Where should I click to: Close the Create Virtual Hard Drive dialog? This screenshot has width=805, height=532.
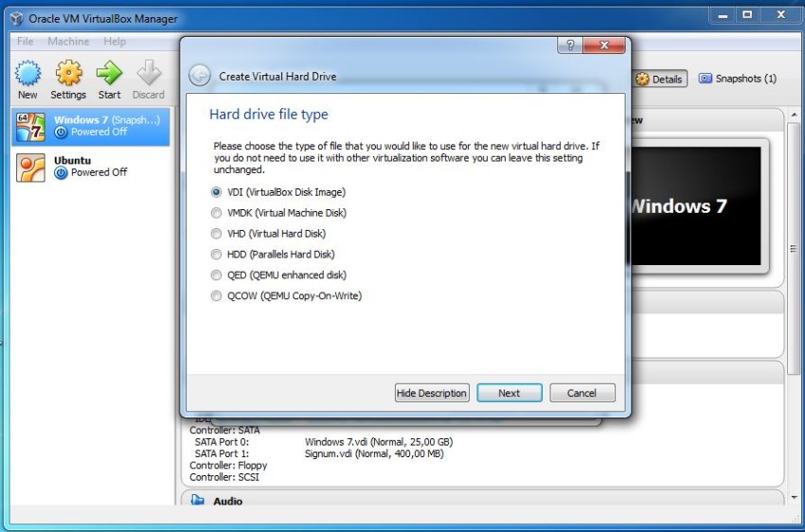[604, 45]
